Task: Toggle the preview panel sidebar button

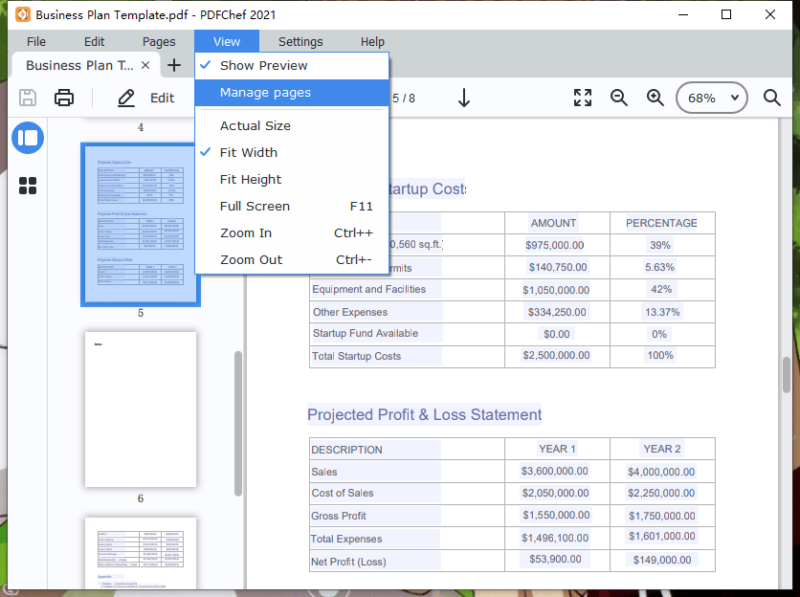Action: coord(28,138)
